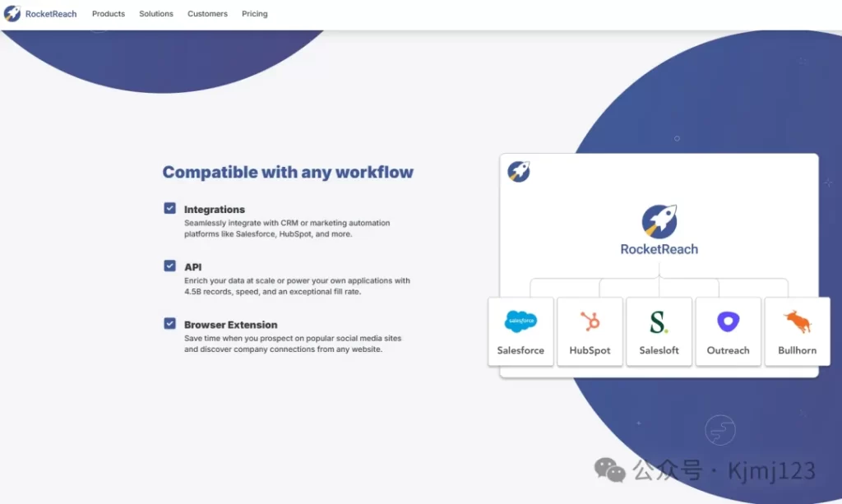This screenshot has width=842, height=504.
Task: Click the Salesforce card label
Action: pos(520,350)
